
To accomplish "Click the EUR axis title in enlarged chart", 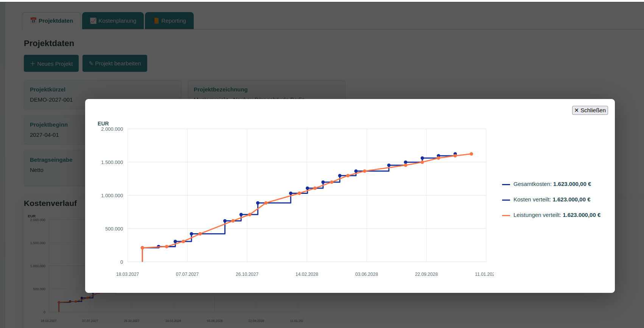I will pos(103,124).
